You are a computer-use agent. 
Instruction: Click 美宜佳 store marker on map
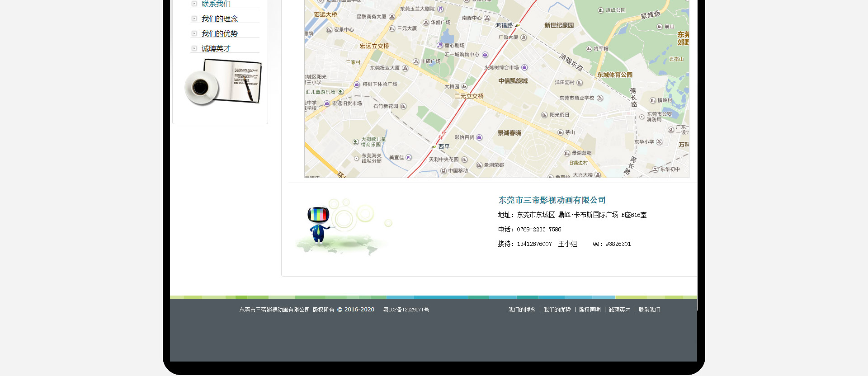point(409,157)
